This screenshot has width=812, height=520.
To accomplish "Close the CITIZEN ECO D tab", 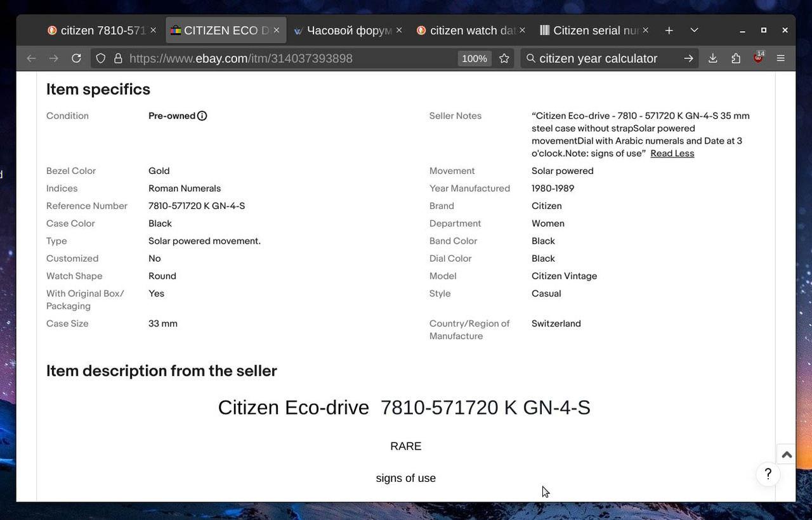I will tap(277, 30).
